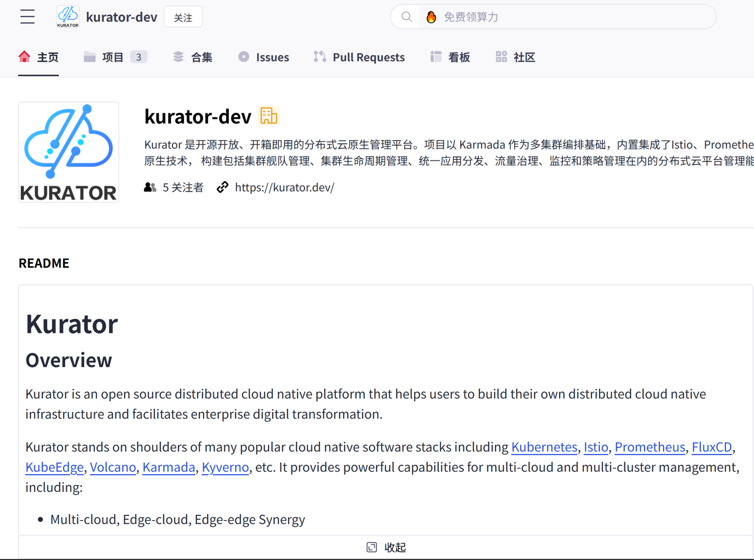The image size is (754, 560).
Task: Collapse the README with 收起
Action: (386, 547)
